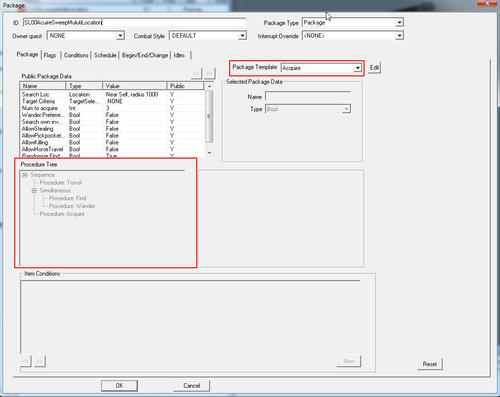Select Procedure: Acquire in the tree
500x397 pixels.
(x=62, y=214)
